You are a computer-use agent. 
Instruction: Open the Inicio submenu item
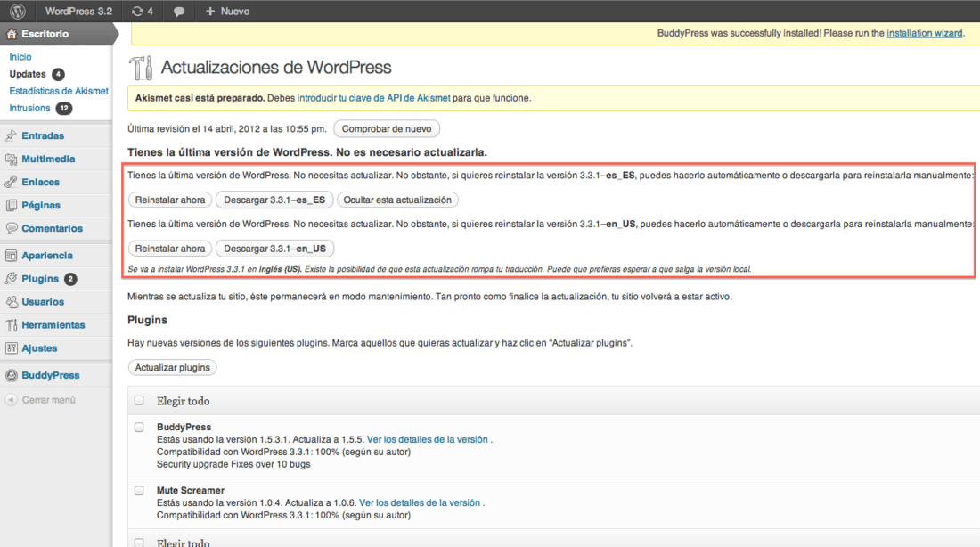(20, 57)
